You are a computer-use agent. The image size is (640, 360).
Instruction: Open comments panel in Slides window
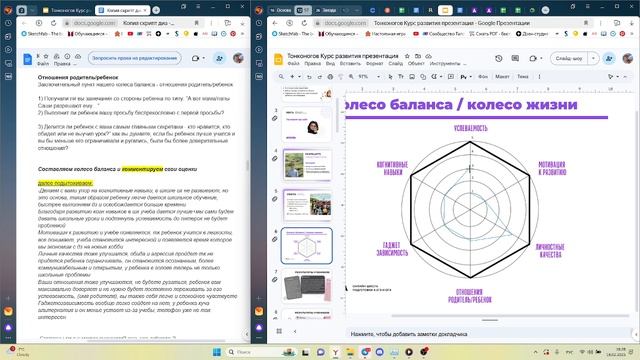coord(515,58)
